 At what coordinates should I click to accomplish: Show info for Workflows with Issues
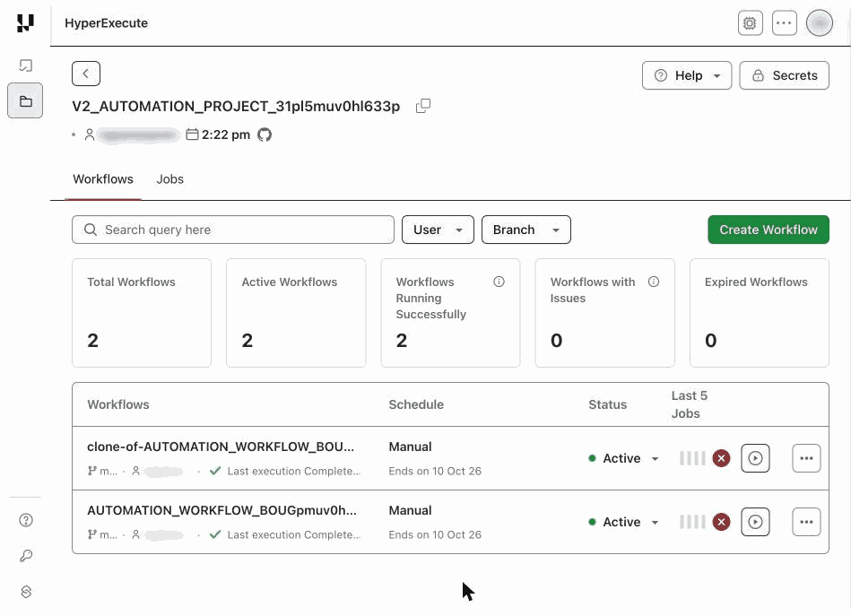(x=654, y=282)
